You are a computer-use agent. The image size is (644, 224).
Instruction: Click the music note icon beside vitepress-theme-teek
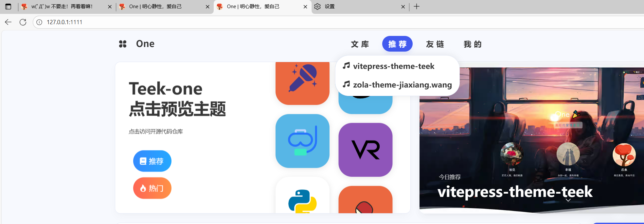[x=346, y=66]
